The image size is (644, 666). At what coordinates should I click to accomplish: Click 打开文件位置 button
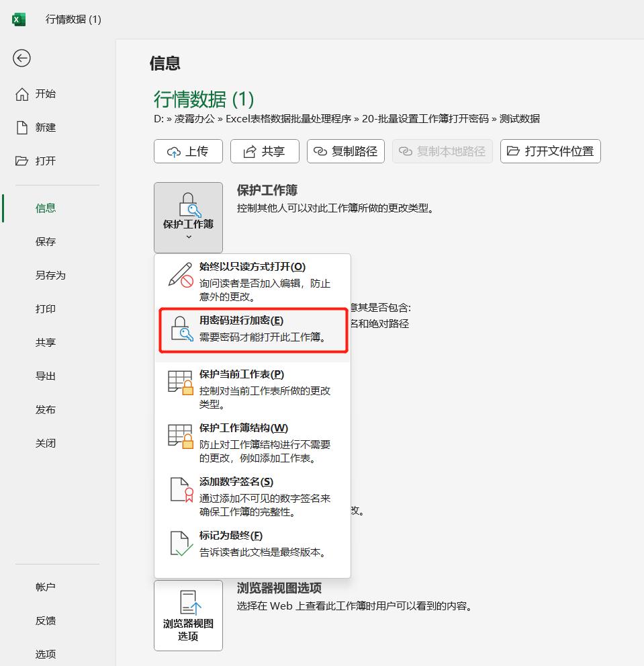click(550, 151)
